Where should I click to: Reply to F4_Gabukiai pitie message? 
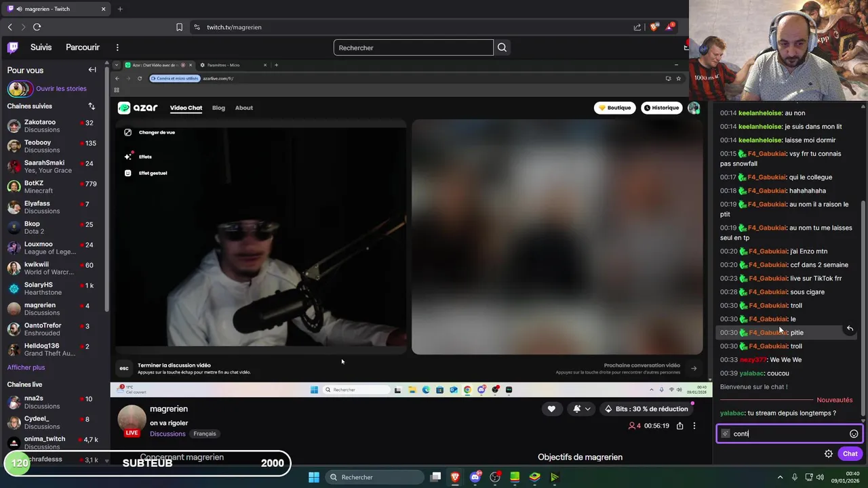coord(850,329)
